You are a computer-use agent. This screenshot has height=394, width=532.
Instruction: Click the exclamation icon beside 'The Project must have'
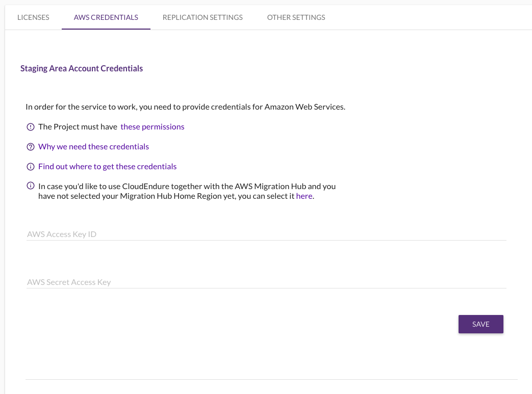(31, 127)
